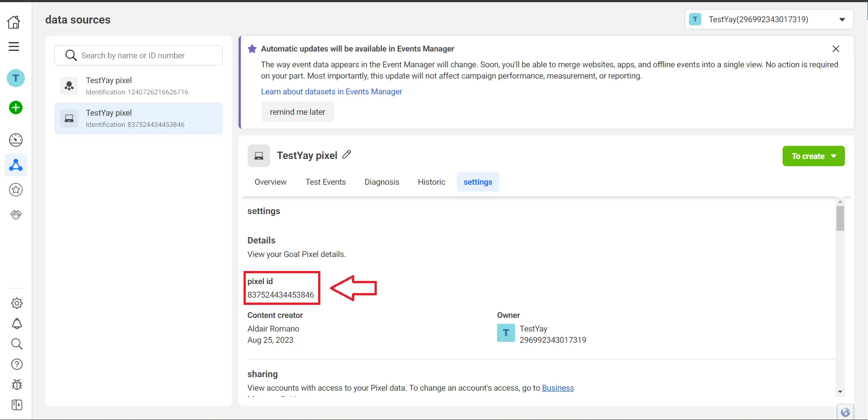Edit the TestYay pixel name pencil icon
Screen dimensions: 868x420
[x=347, y=154]
